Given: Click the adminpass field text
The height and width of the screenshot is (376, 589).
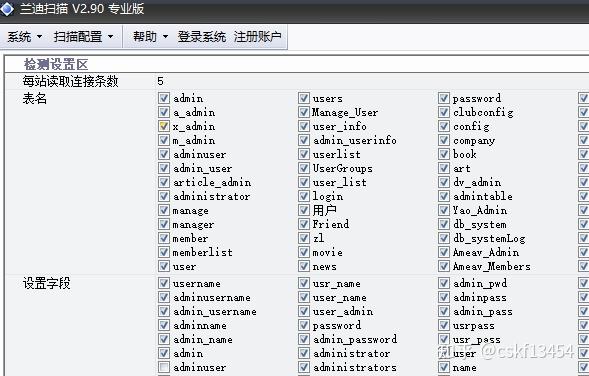Looking at the screenshot, I should (480, 298).
